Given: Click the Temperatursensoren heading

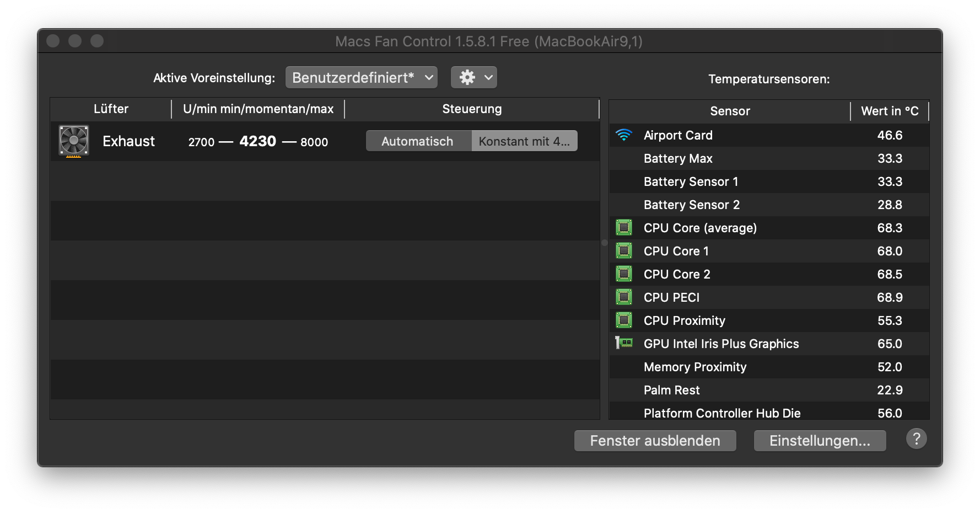Looking at the screenshot, I should pyautogui.click(x=769, y=79).
